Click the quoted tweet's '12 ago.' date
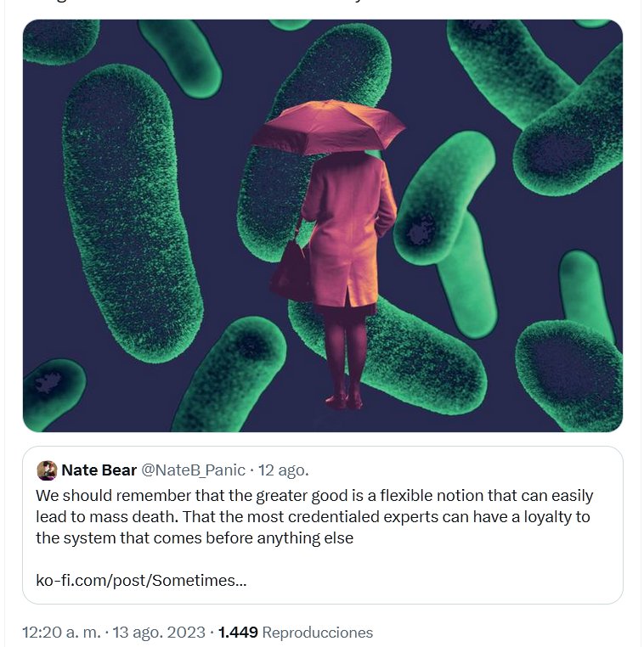Image resolution: width=644 pixels, height=647 pixels. (x=284, y=470)
